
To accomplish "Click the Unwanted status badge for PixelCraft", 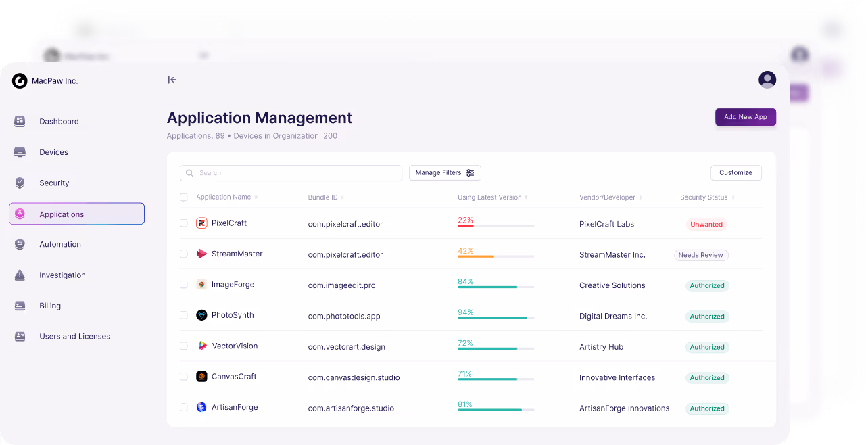I will click(x=706, y=224).
